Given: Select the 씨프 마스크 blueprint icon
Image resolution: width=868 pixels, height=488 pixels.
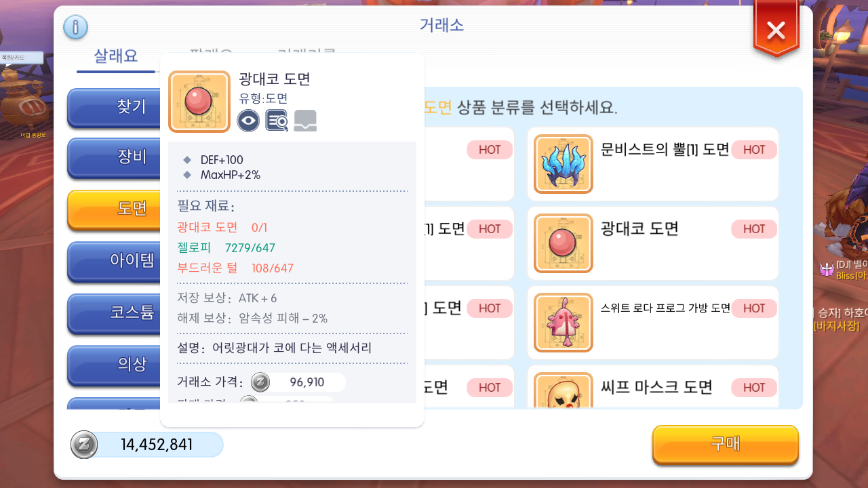Looking at the screenshot, I should 564,391.
